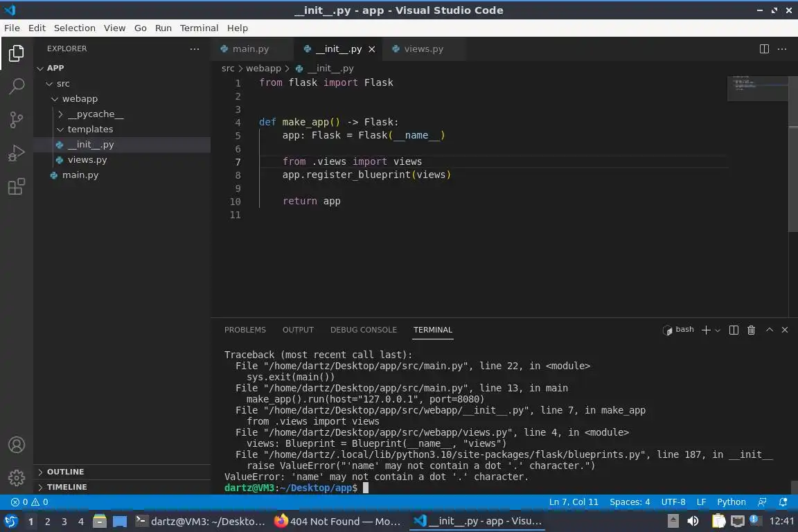Viewport: 798px width, 532px height.
Task: Collapse the templates folder
Action: click(60, 130)
